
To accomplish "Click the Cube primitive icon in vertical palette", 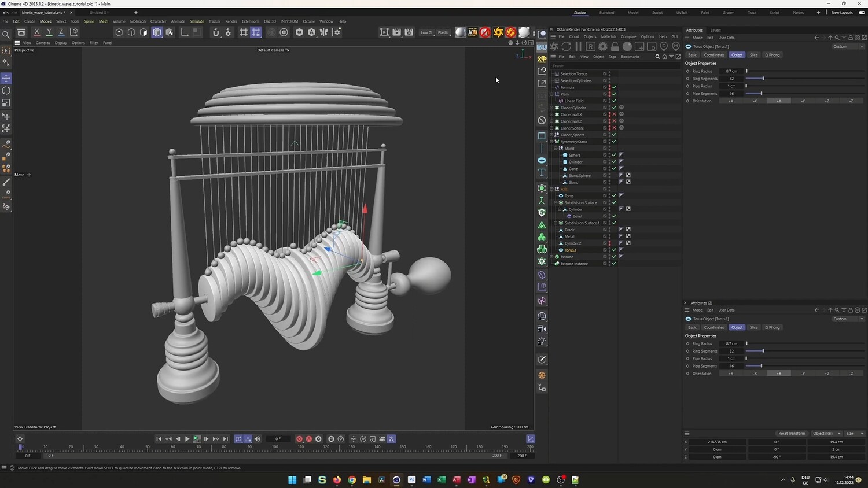I will pyautogui.click(x=542, y=136).
